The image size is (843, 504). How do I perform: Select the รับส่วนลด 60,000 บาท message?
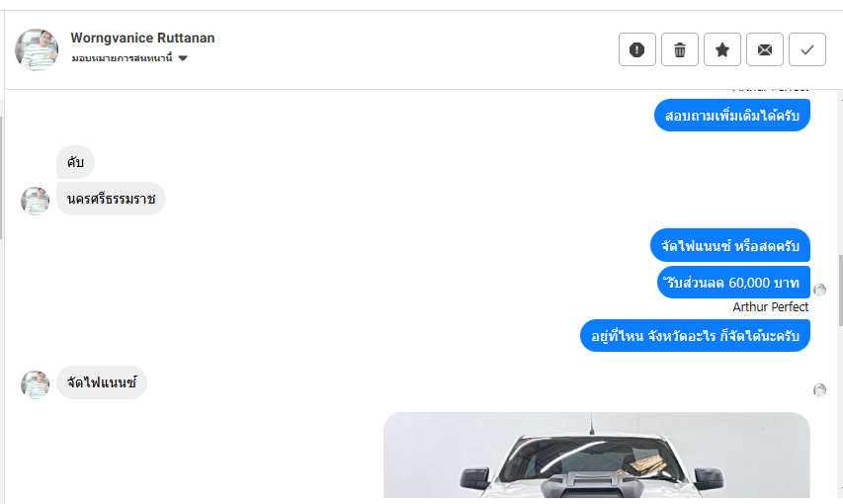tap(733, 282)
